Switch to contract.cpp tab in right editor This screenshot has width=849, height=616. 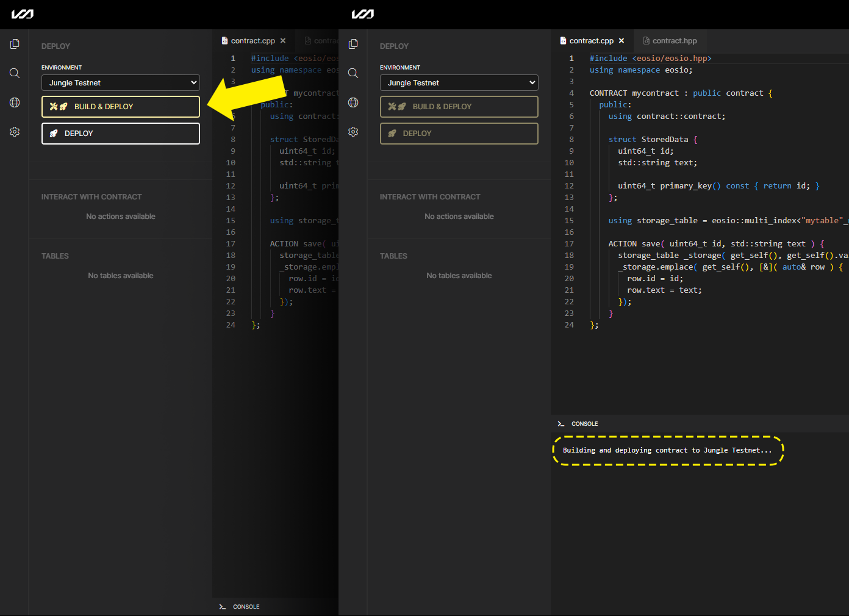click(x=591, y=41)
